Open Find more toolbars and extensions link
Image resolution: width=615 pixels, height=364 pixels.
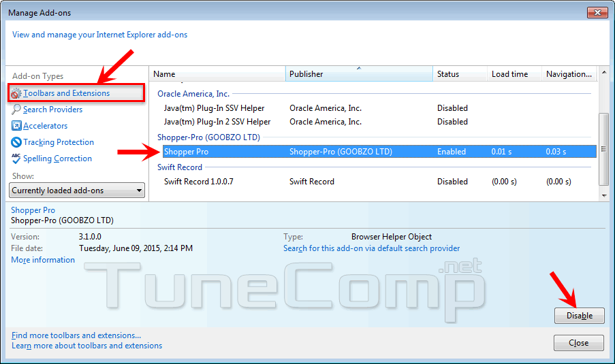coord(76,335)
